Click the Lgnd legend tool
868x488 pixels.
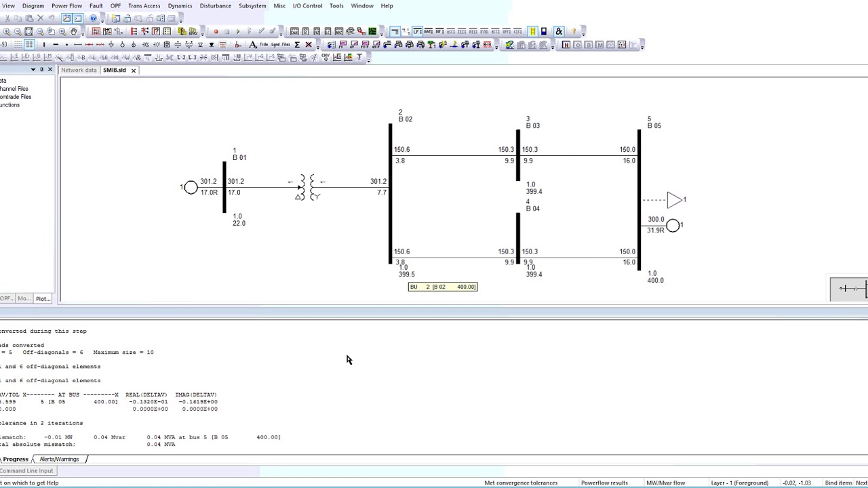coord(275,45)
